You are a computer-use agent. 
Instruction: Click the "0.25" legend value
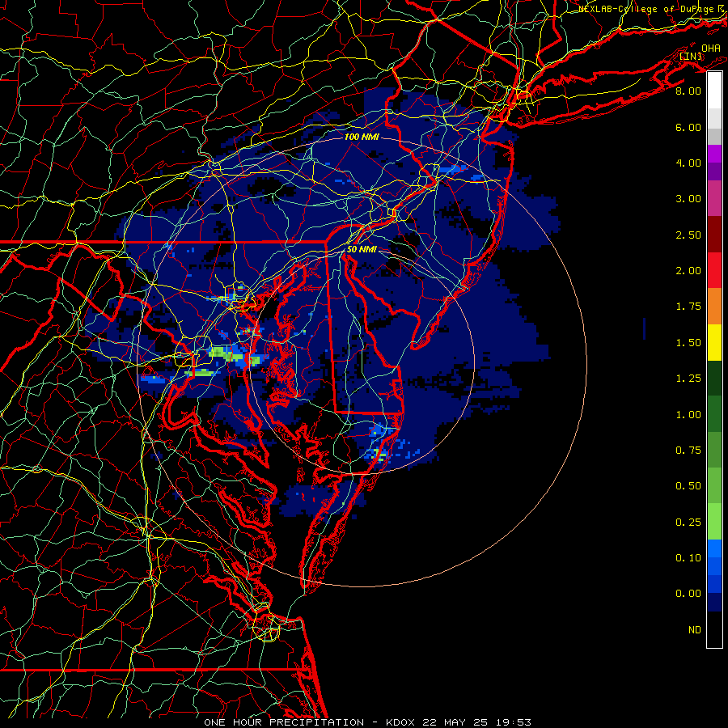(x=688, y=523)
